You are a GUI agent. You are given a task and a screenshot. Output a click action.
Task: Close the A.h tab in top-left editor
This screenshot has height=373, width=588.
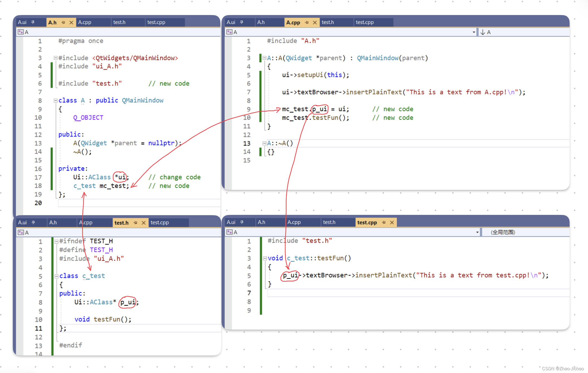[x=71, y=23]
